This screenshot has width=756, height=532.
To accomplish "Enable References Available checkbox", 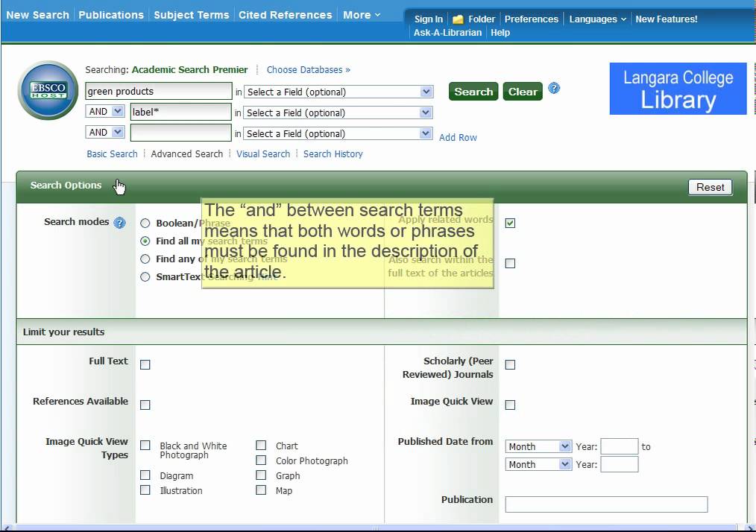I will pyautogui.click(x=145, y=405).
